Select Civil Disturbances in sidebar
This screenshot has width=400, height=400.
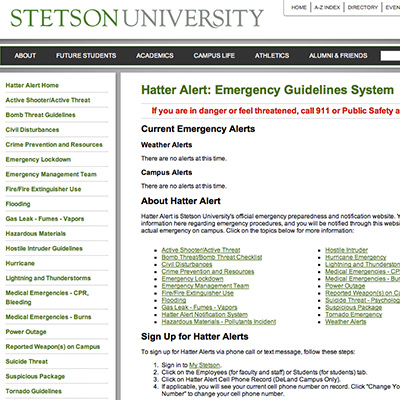(x=32, y=130)
